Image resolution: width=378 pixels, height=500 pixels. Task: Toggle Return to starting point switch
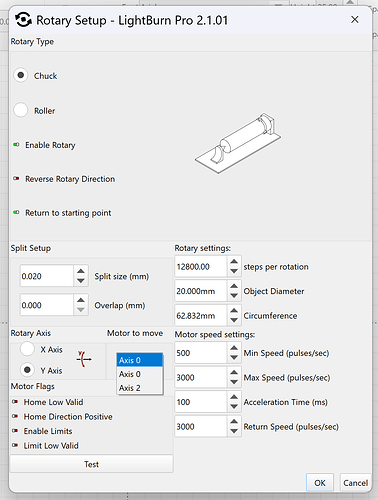(x=16, y=212)
